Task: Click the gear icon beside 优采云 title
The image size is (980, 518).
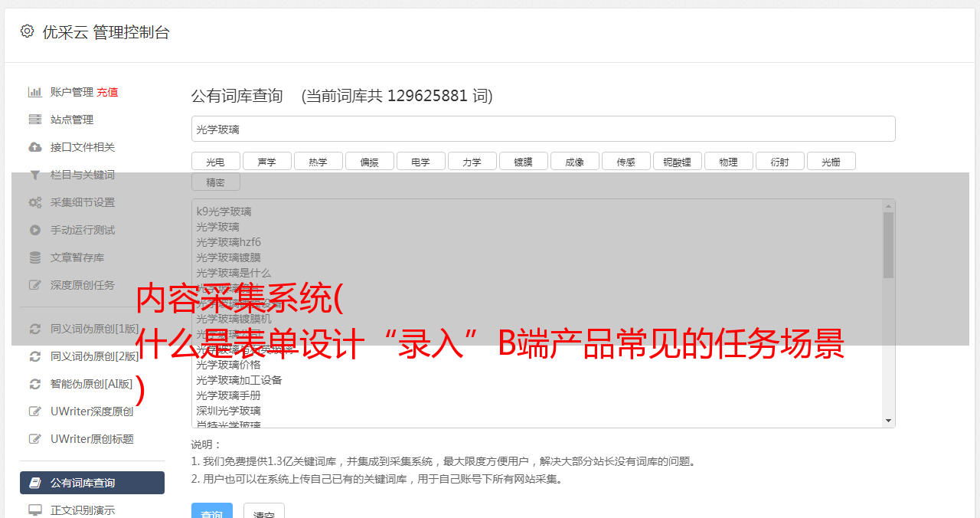Action: [x=28, y=31]
